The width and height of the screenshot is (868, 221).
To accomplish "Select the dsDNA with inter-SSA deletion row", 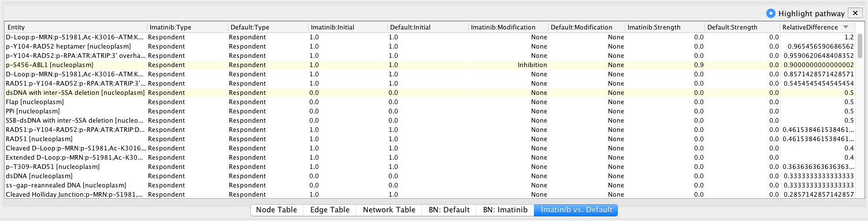I will click(430, 93).
